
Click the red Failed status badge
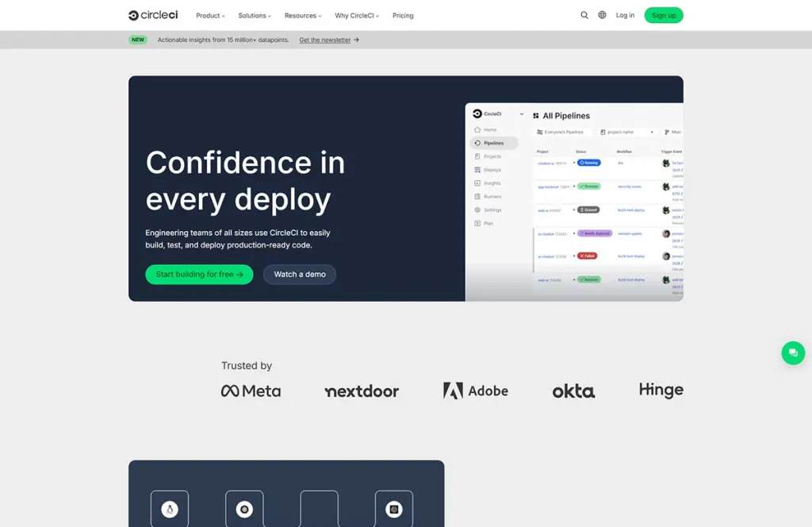(588, 256)
